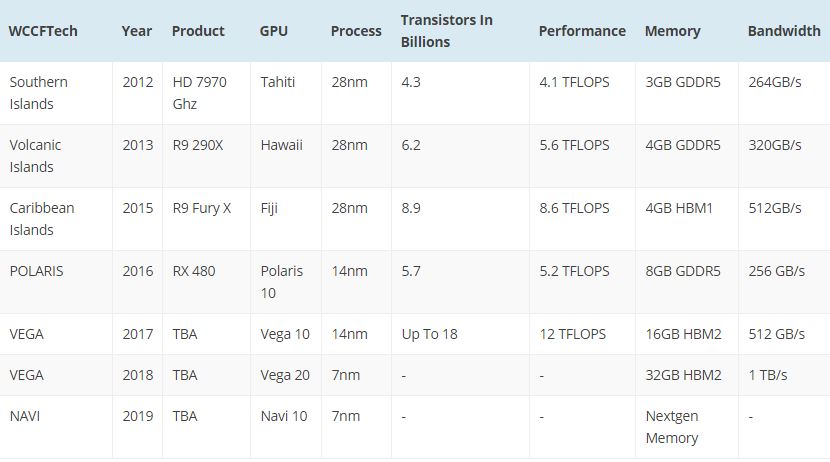
Task: Click the 8GB GDDR5 memory cell
Action: click(x=683, y=271)
